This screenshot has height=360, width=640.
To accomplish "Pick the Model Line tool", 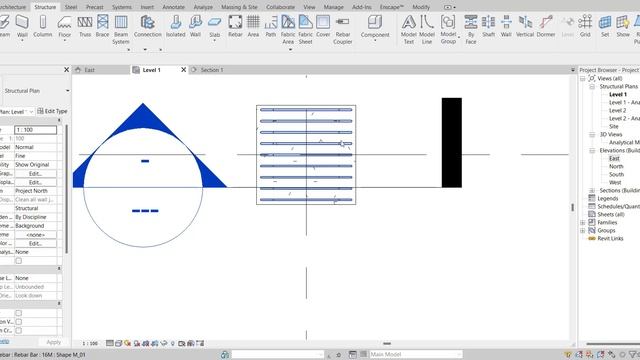I will pos(427,29).
